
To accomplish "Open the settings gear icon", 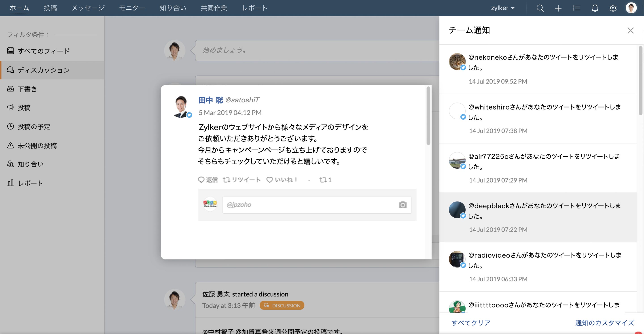I will 613,8.
